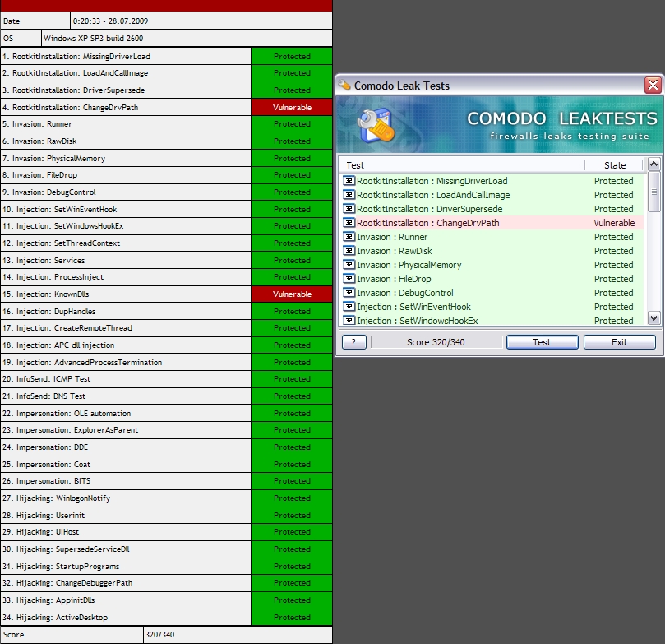Click the report score value 320/340

click(x=160, y=635)
